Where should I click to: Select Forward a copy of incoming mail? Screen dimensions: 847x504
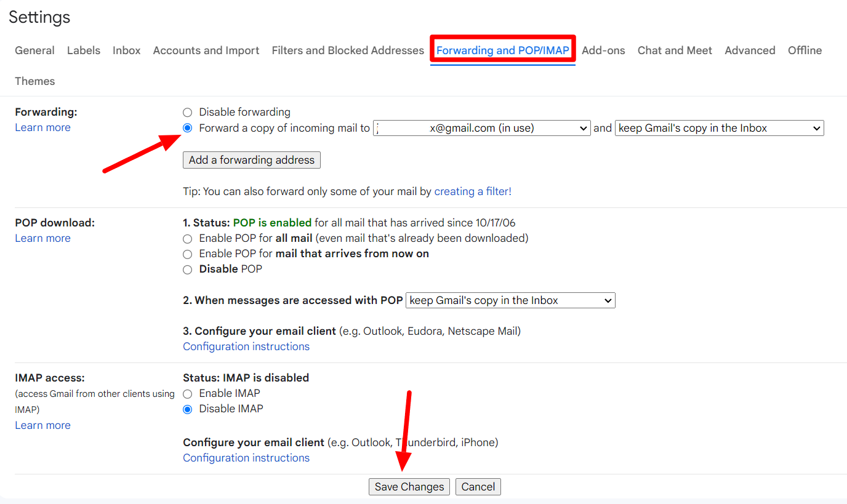click(188, 128)
